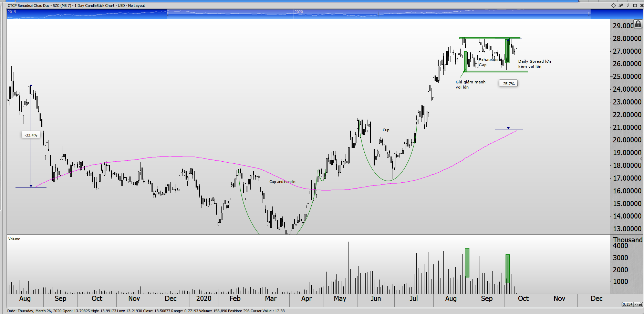Image resolution: width=644 pixels, height=314 pixels.
Task: Select the -25.7% measurement label
Action: 508,84
